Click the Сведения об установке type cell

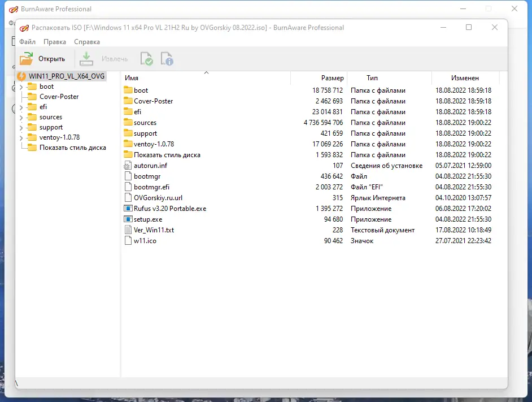386,166
